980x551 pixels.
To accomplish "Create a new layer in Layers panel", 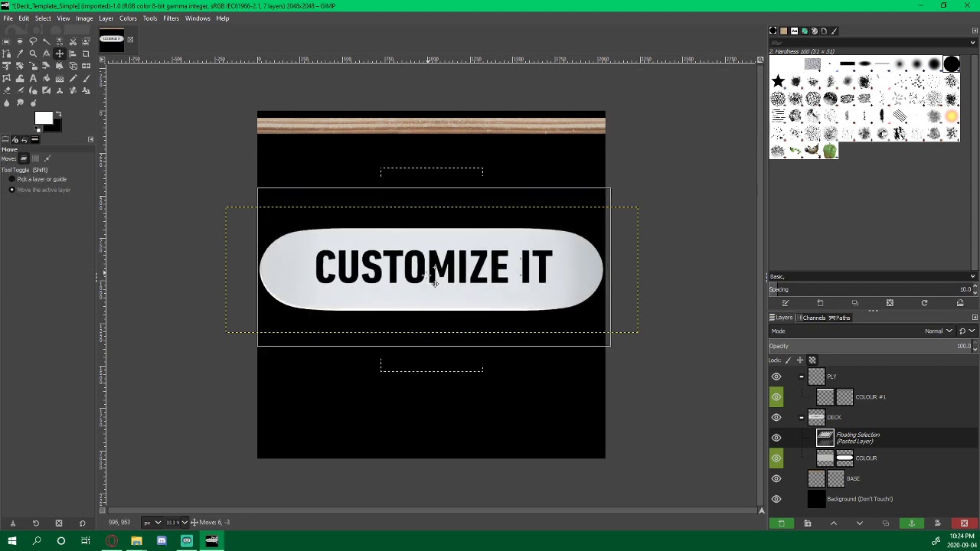I will coord(781,523).
